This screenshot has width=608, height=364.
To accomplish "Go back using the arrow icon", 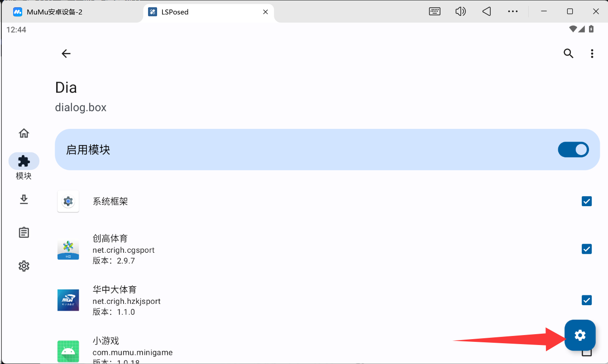I will tap(66, 54).
